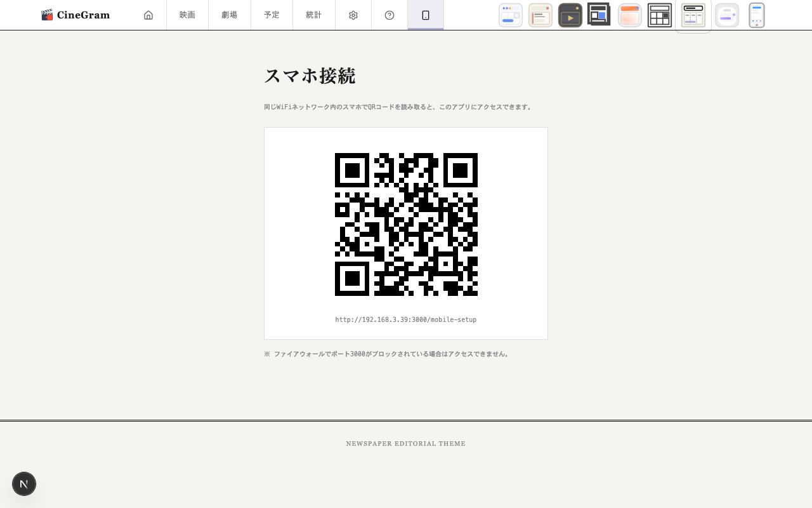Screen dimensions: 812x508
Task: Select the rightmost mobile-style theme icon
Action: click(756, 15)
